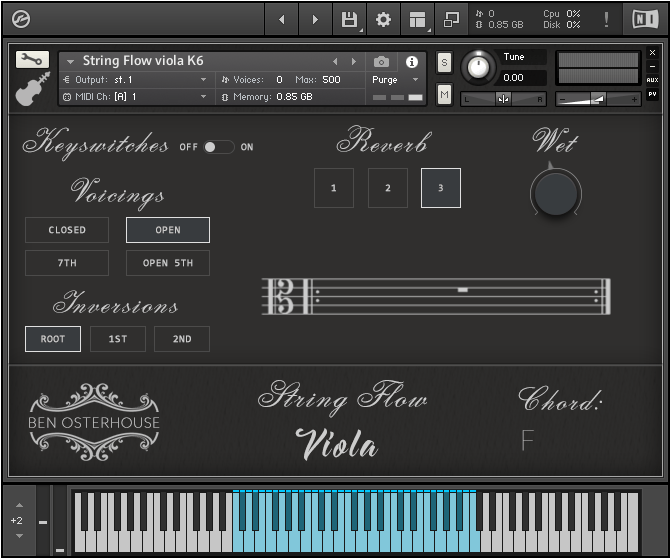This screenshot has width=670, height=558.
Task: Select previous instrument arrow beside String Flow viola K6
Action: point(335,62)
